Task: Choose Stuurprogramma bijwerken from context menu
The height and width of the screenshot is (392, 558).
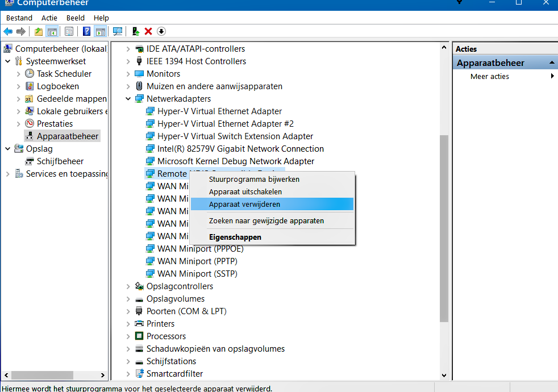Action: click(x=272, y=180)
